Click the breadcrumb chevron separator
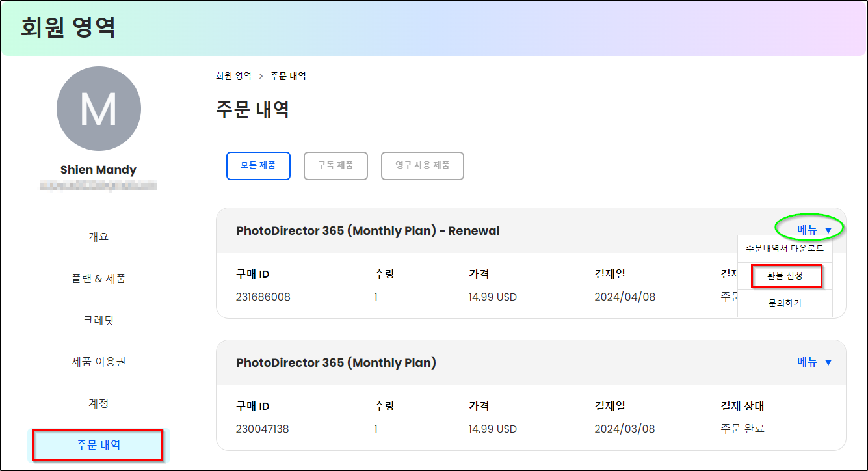Viewport: 868px width, 471px height. coord(261,76)
